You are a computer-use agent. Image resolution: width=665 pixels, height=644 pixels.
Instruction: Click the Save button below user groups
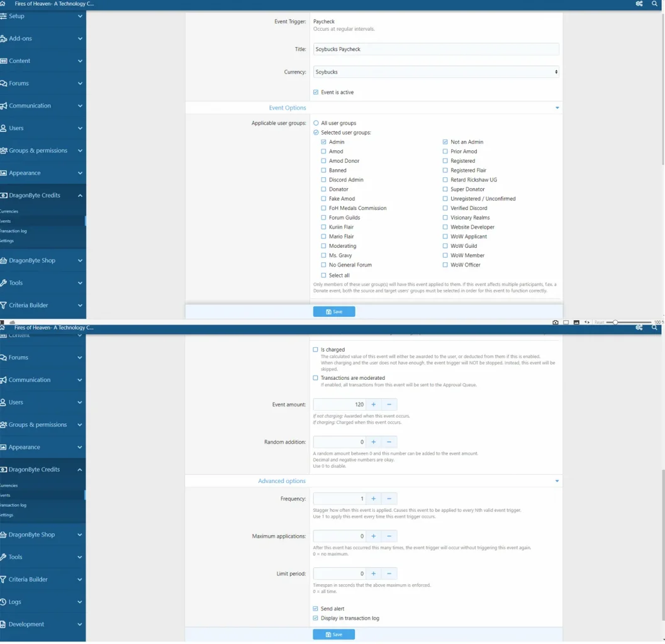point(334,312)
